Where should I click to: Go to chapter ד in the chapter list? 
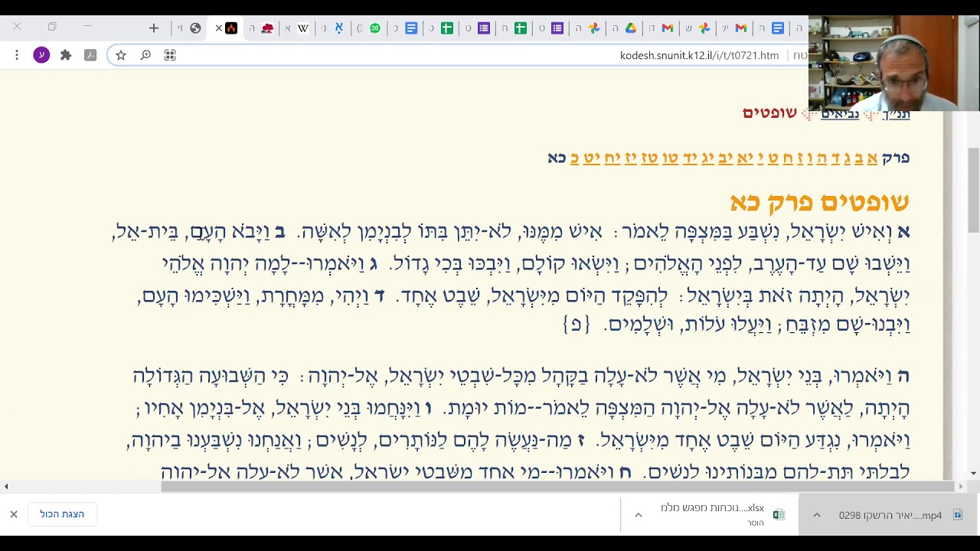[x=835, y=158]
